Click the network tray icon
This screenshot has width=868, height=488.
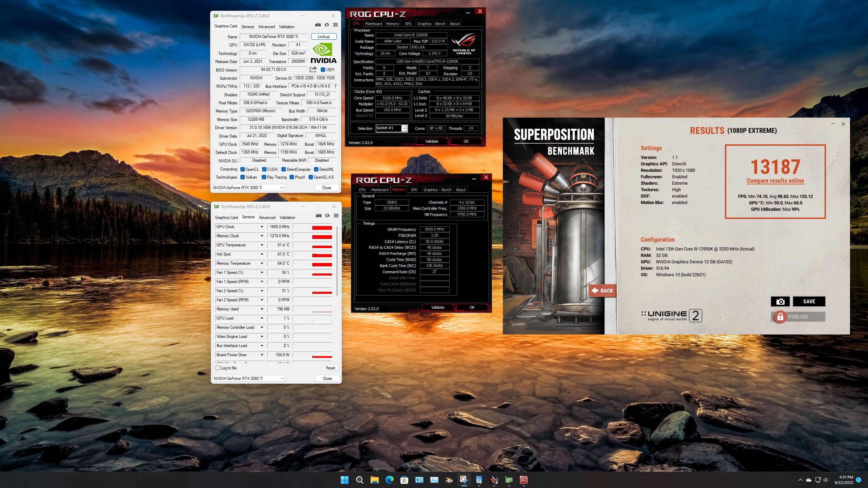pyautogui.click(x=818, y=480)
